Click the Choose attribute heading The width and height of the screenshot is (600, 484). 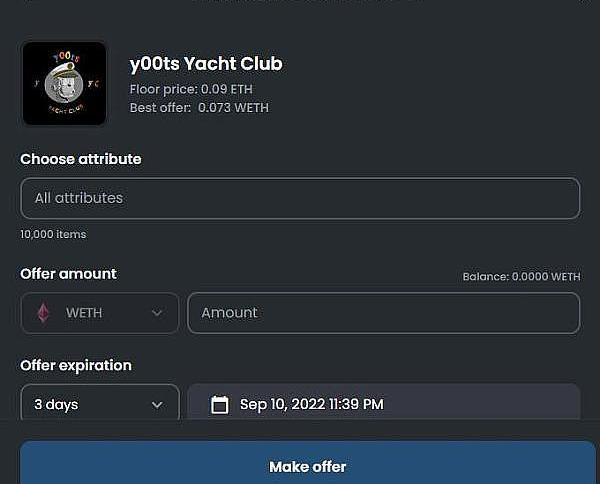81,159
